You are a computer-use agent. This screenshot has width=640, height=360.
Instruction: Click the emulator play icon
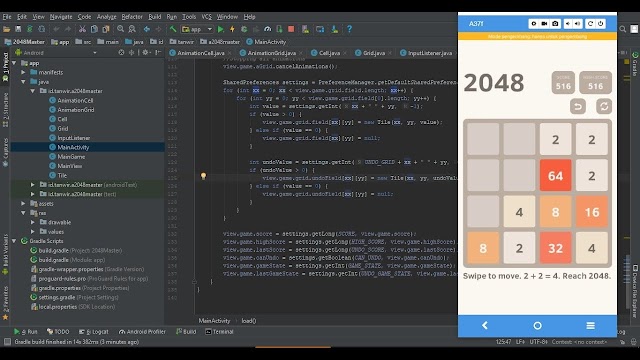point(533,24)
